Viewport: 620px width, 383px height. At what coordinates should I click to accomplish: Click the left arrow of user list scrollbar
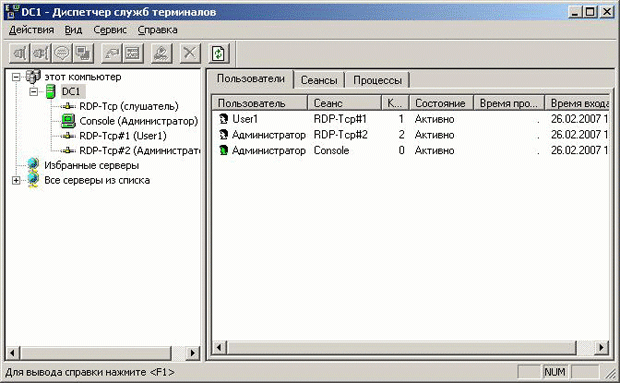click(219, 347)
